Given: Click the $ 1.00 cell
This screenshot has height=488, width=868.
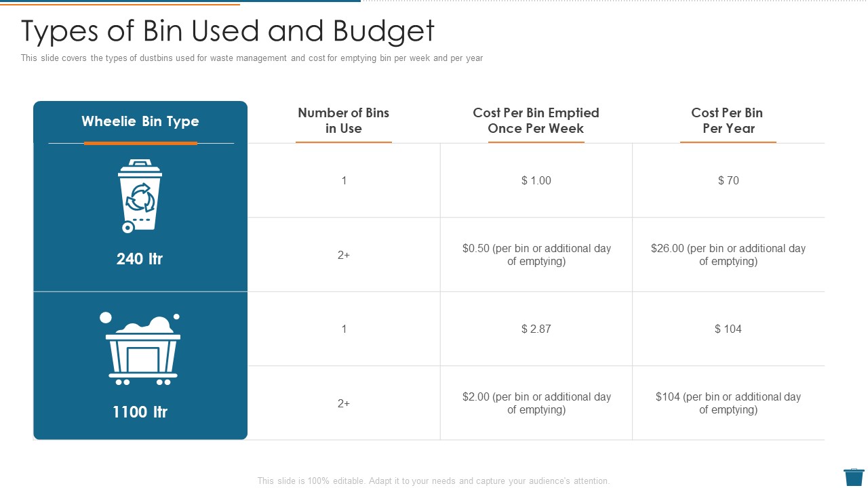Looking at the screenshot, I should click(536, 180).
